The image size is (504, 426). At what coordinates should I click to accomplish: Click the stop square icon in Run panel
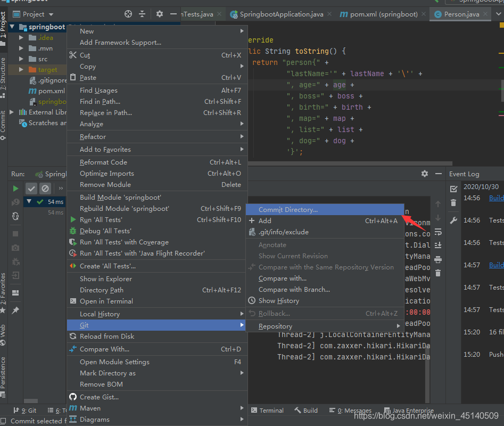click(x=15, y=234)
